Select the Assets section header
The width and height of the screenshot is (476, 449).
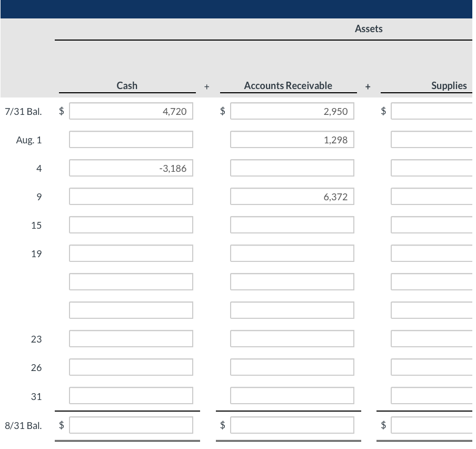368,28
